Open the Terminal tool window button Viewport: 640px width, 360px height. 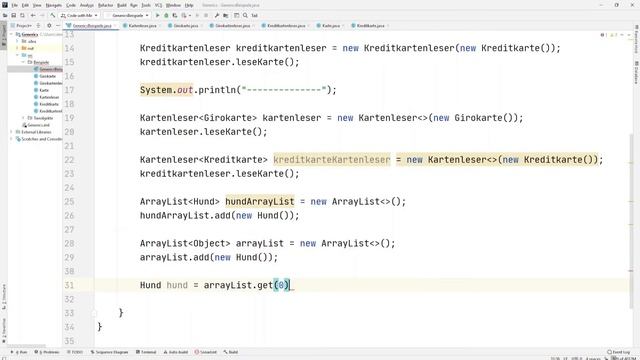(x=146, y=352)
